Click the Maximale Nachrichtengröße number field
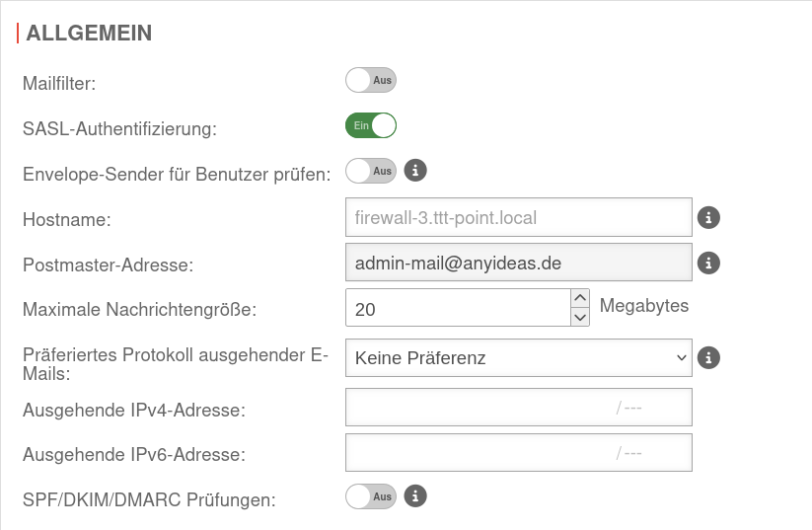This screenshot has height=530, width=812. (457, 308)
